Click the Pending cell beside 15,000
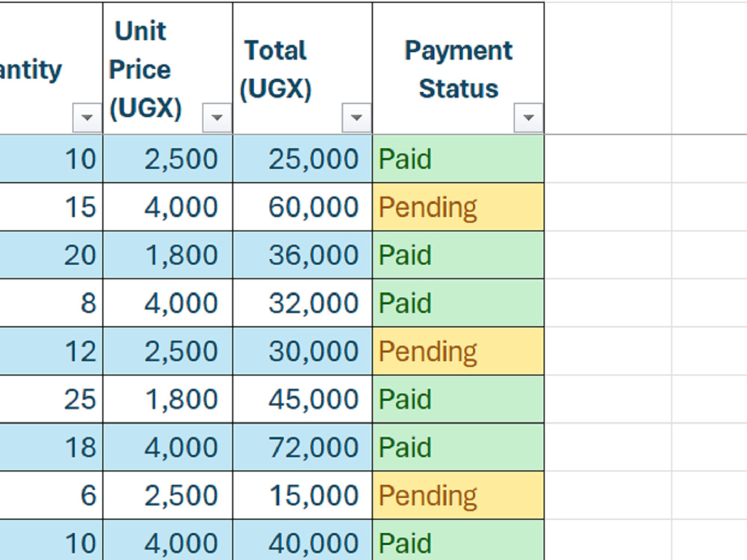Viewport: 747px width, 560px height. point(459,495)
